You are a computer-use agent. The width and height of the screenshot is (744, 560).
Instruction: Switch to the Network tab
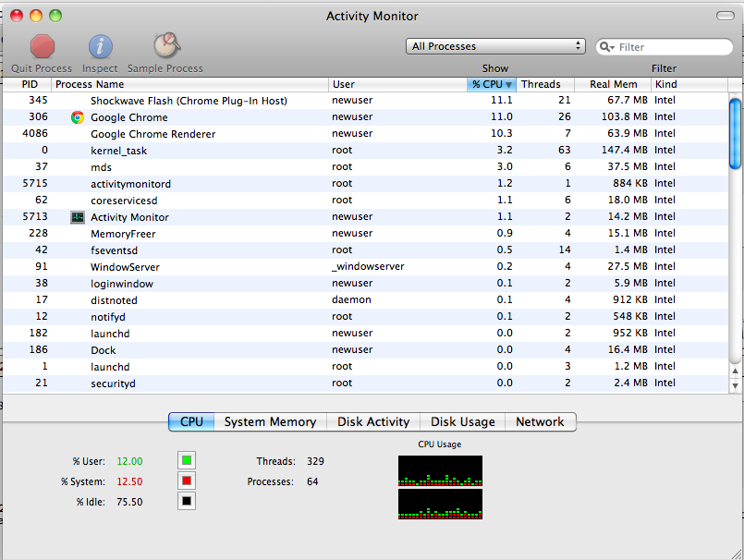[541, 422]
